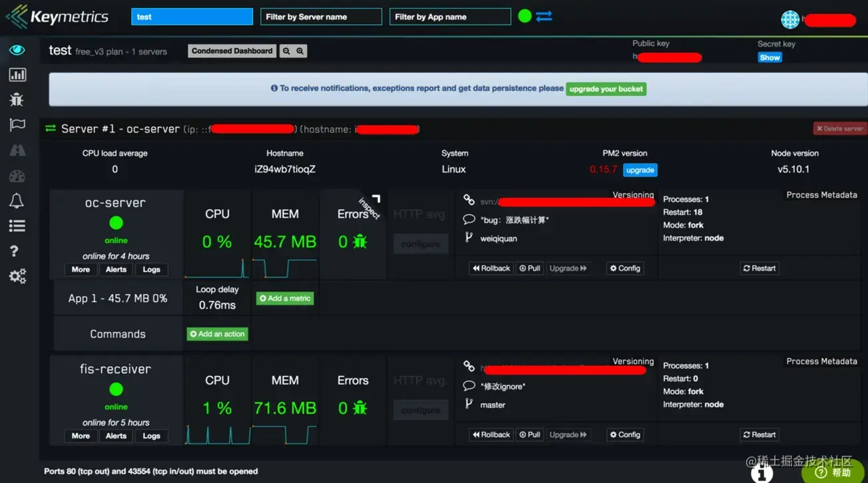The height and width of the screenshot is (483, 868).
Task: Open More for fis-receiver
Action: (81, 436)
